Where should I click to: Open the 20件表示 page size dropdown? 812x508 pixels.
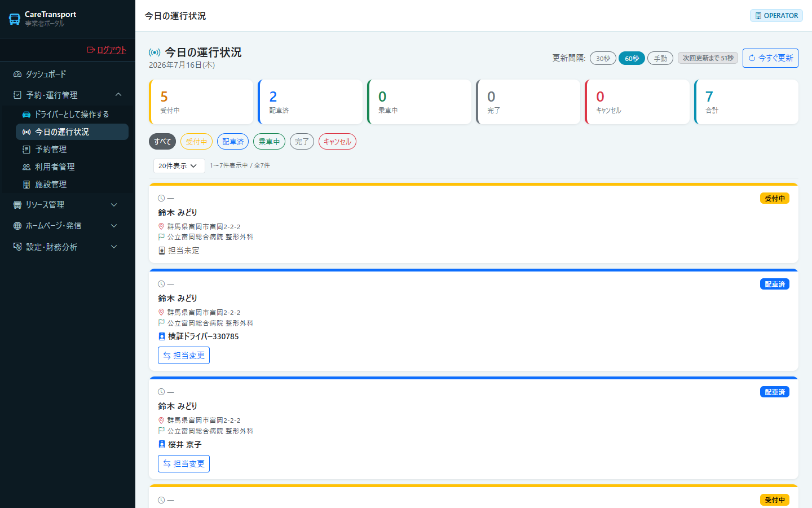tap(179, 166)
